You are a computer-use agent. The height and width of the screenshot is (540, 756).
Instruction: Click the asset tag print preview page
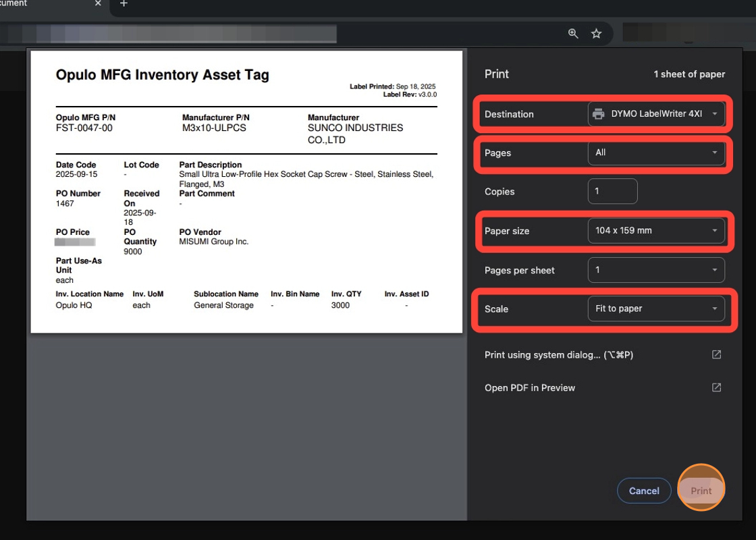[x=246, y=192]
